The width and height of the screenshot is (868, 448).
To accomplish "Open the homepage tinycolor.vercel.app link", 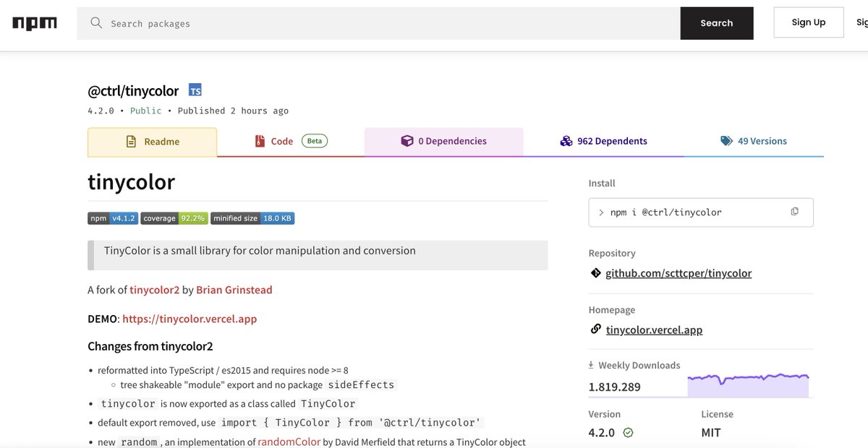I will point(654,329).
